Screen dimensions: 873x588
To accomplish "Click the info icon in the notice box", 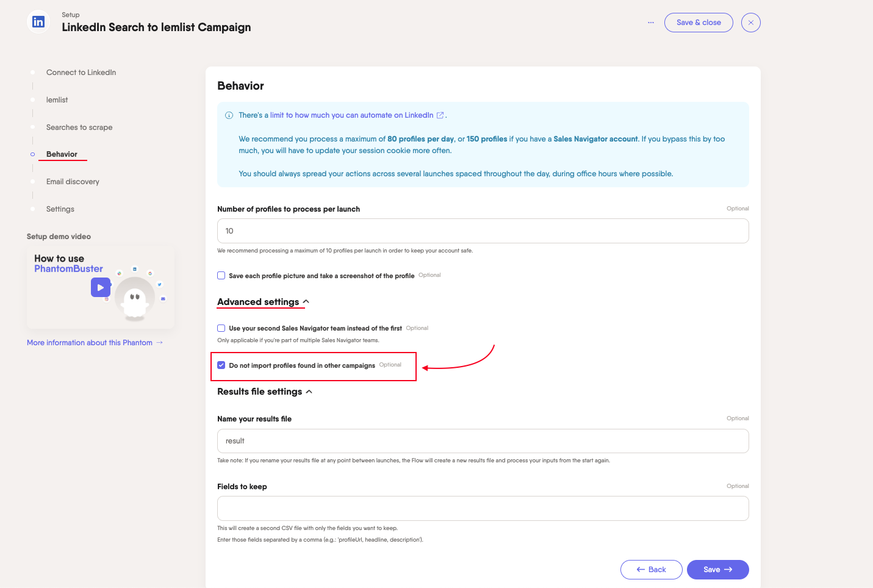I will pyautogui.click(x=229, y=115).
